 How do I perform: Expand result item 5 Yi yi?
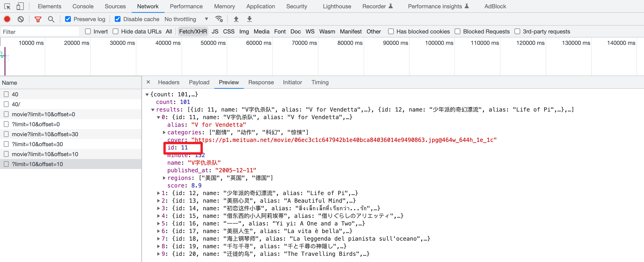pos(159,223)
